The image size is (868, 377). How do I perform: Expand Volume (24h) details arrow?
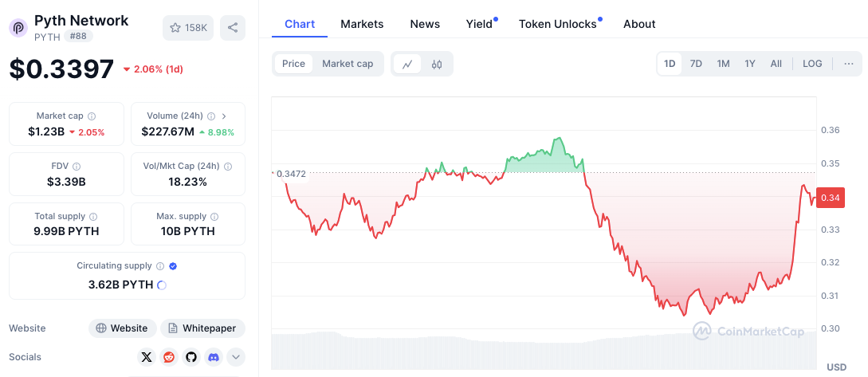tap(224, 116)
